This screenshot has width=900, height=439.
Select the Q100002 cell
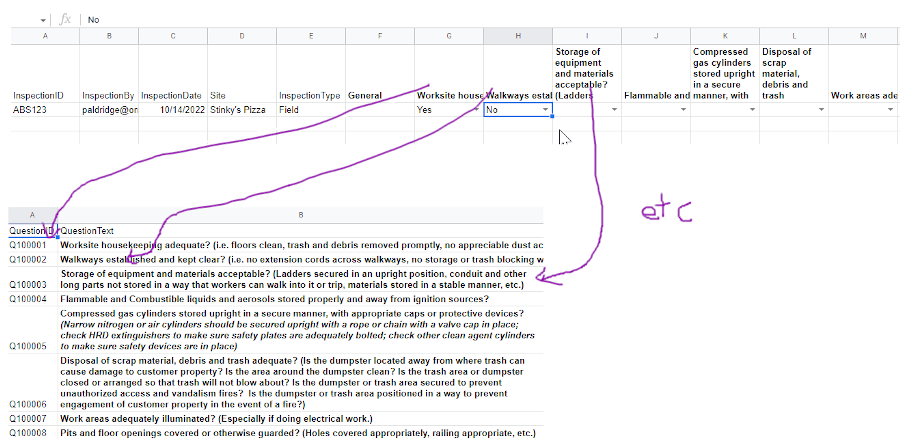[32, 259]
